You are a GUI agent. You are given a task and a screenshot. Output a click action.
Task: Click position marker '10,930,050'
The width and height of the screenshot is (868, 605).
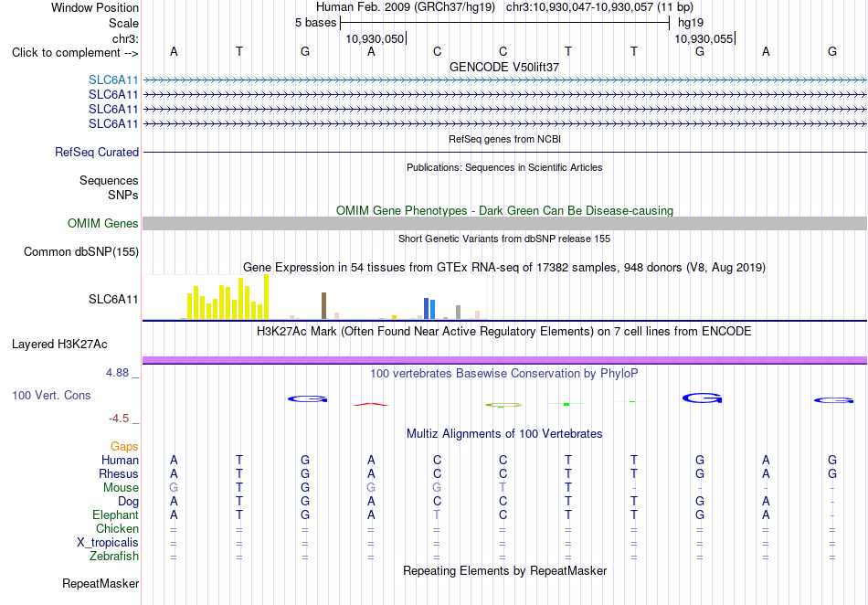pos(375,38)
